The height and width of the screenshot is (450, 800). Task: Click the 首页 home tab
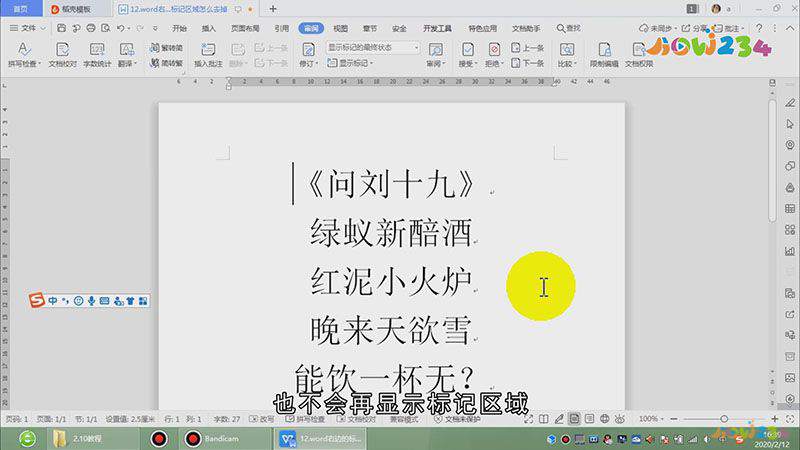(x=20, y=9)
